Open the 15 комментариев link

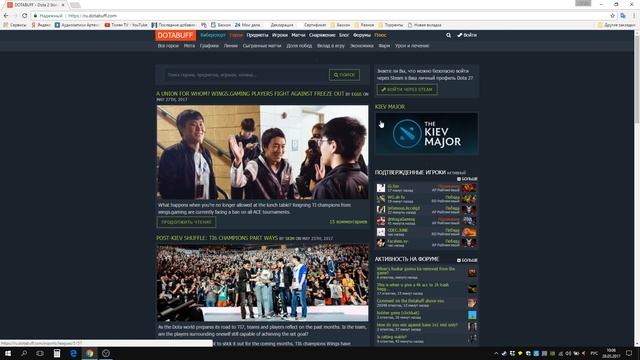click(348, 222)
